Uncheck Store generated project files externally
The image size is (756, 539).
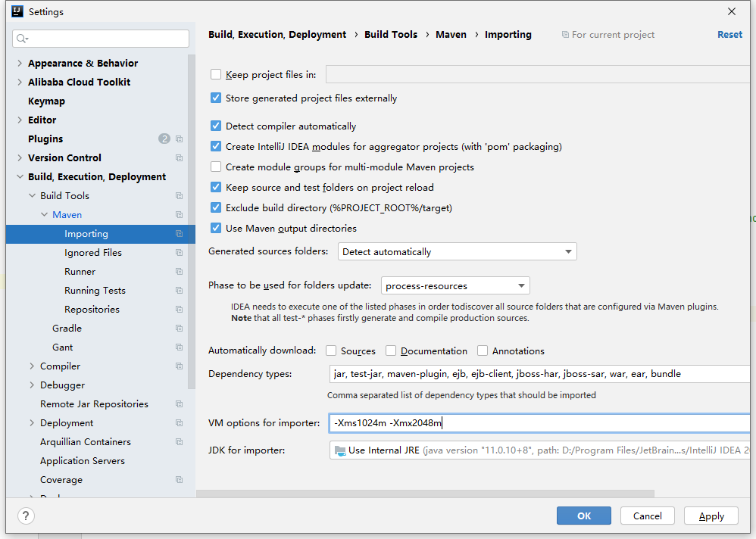pyautogui.click(x=216, y=98)
